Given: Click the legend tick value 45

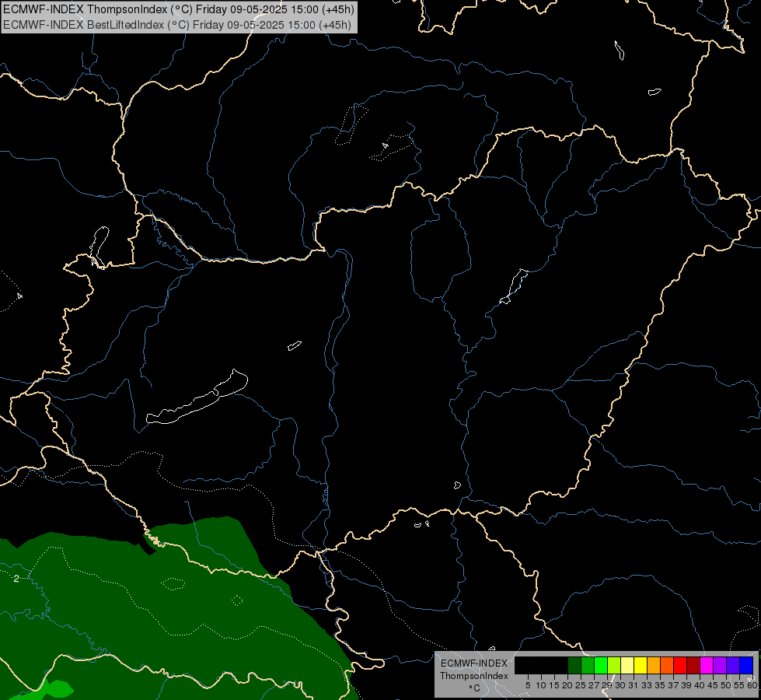Looking at the screenshot, I should point(713,685).
